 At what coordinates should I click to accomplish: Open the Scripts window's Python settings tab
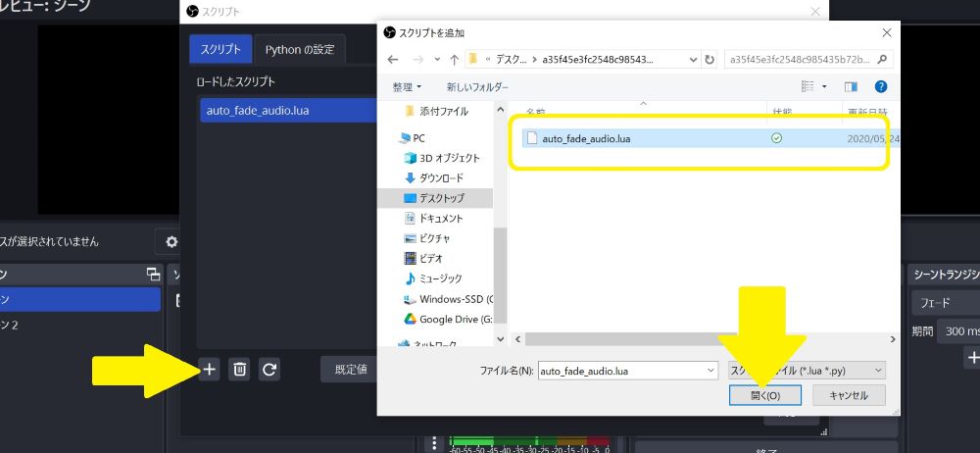point(299,49)
